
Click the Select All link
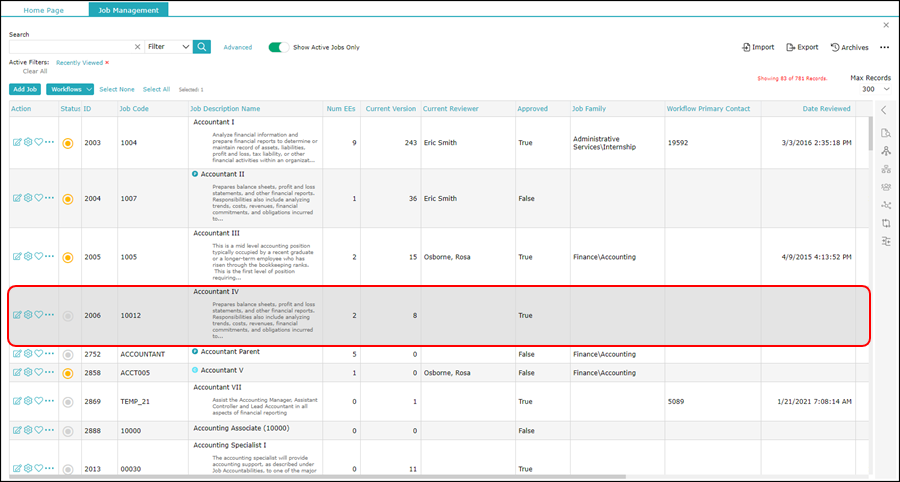156,90
